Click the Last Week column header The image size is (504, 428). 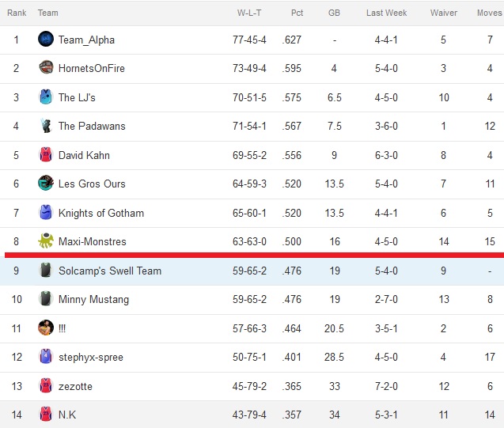click(x=386, y=13)
